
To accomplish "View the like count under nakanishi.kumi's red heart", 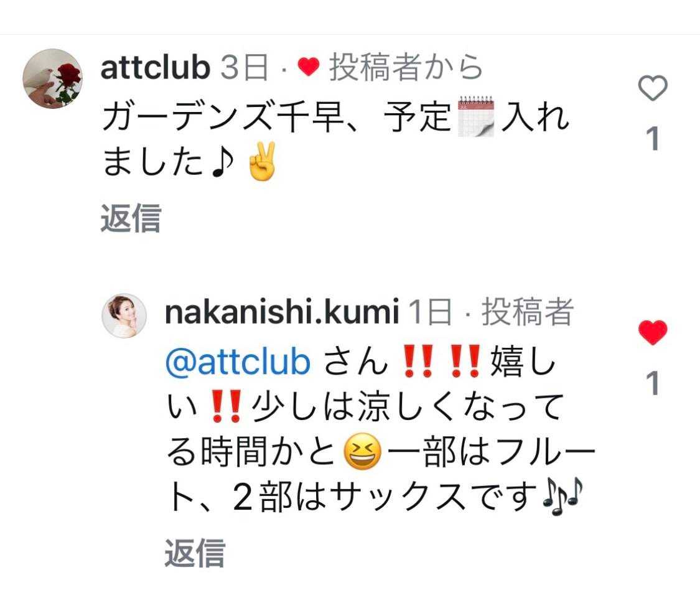I will pyautogui.click(x=653, y=383).
